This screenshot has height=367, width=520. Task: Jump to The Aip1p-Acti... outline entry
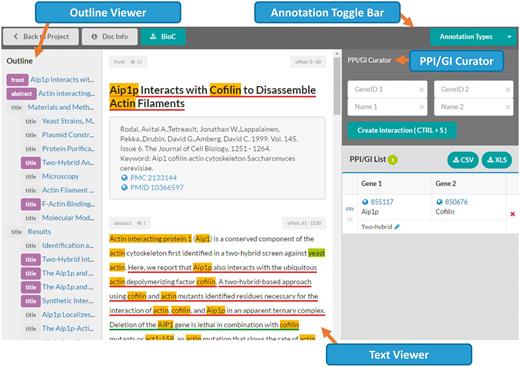tap(68, 329)
